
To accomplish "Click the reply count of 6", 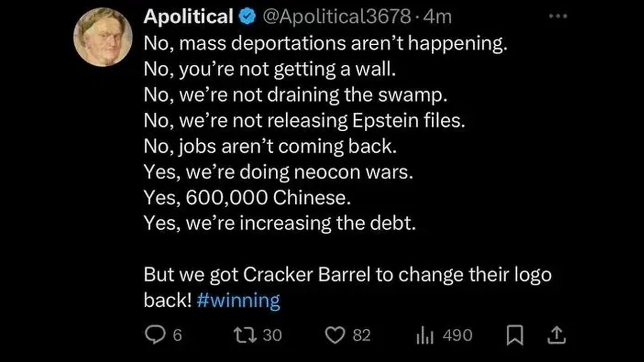I will [x=177, y=335].
